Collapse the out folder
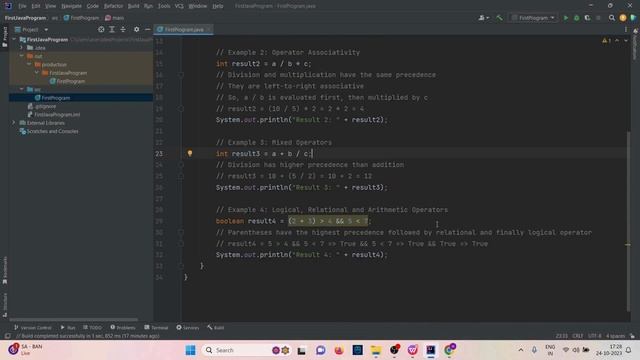This screenshot has width=640, height=360. coord(22,56)
